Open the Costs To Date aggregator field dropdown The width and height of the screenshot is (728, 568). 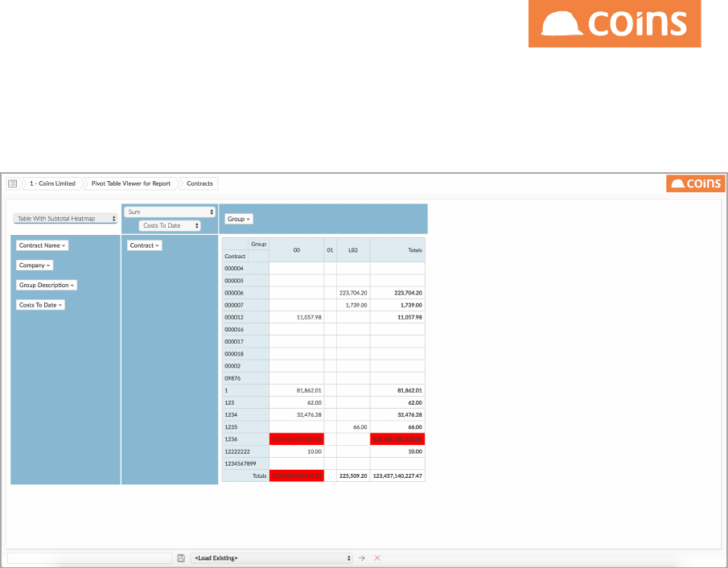click(170, 226)
